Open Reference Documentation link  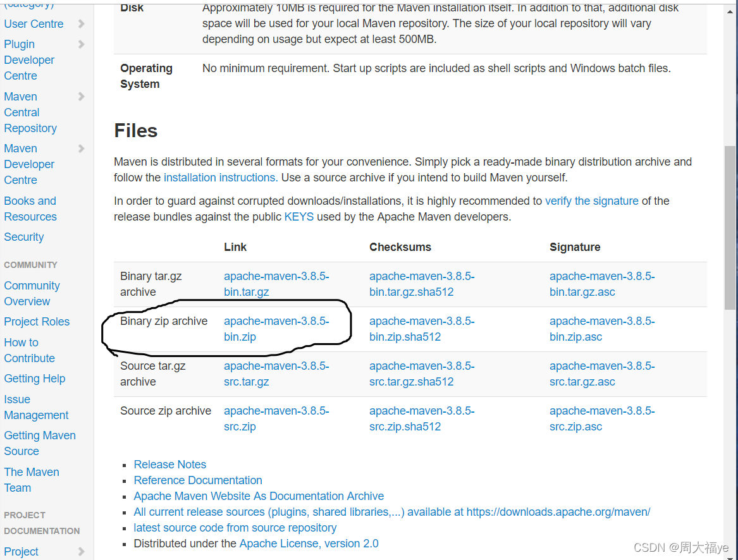click(198, 480)
